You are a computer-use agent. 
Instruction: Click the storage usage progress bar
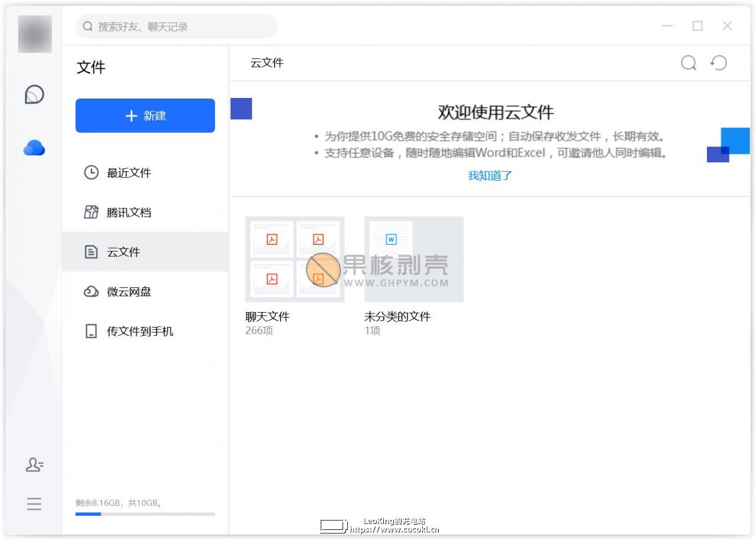[145, 514]
